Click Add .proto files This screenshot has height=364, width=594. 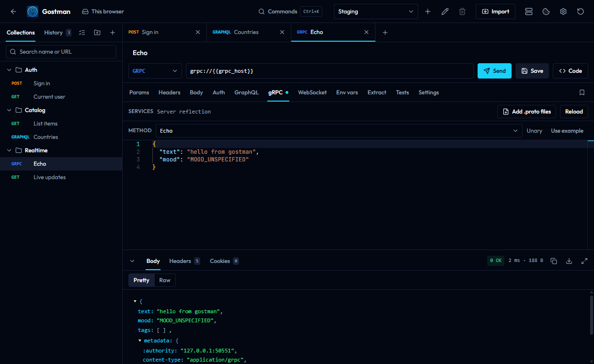(x=526, y=112)
